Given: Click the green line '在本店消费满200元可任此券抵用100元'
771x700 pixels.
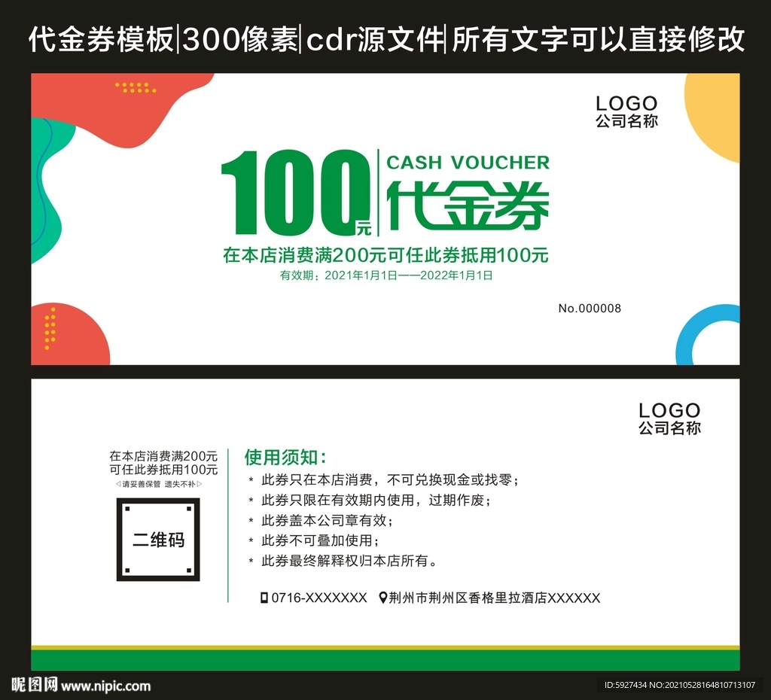Looking at the screenshot, I should click(x=385, y=255).
